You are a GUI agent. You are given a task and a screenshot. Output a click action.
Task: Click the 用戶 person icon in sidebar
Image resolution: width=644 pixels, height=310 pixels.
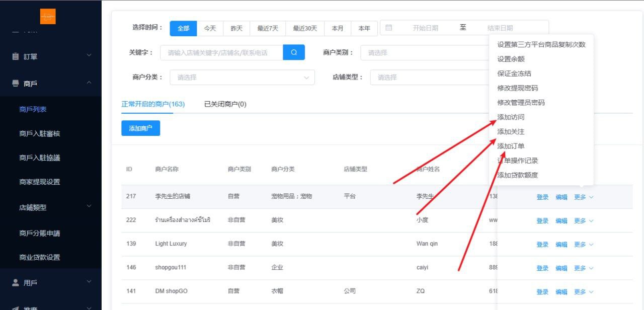(x=16, y=283)
